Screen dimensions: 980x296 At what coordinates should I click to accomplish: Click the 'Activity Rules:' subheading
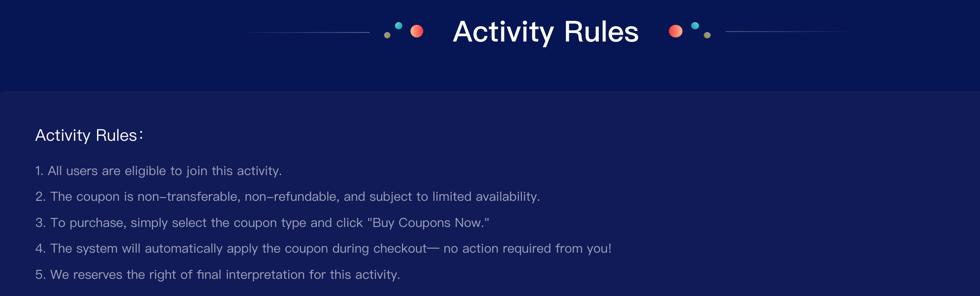coord(89,135)
